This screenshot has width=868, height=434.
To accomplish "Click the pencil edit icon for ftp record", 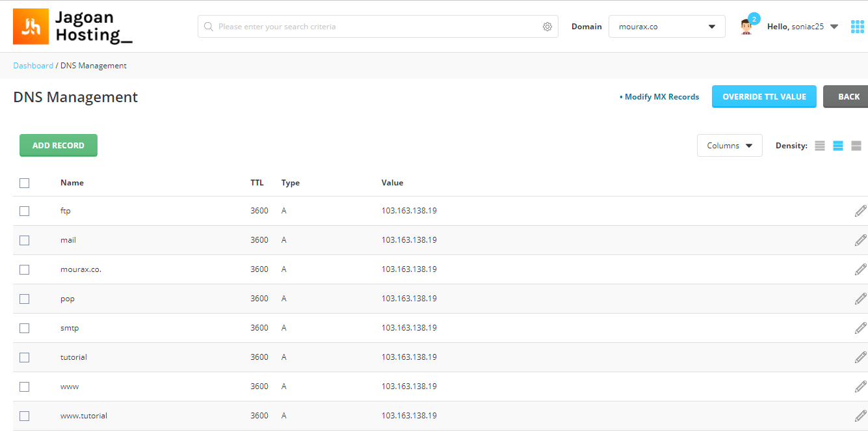I will 860,211.
